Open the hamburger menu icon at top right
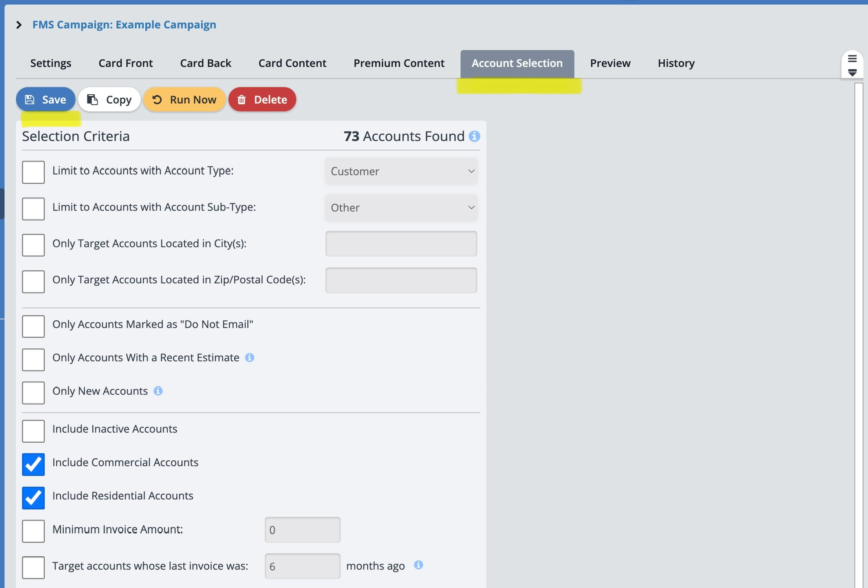The image size is (868, 588). pyautogui.click(x=852, y=59)
